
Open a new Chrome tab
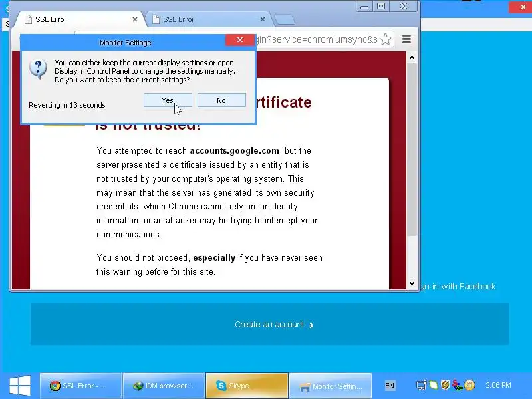[285, 20]
